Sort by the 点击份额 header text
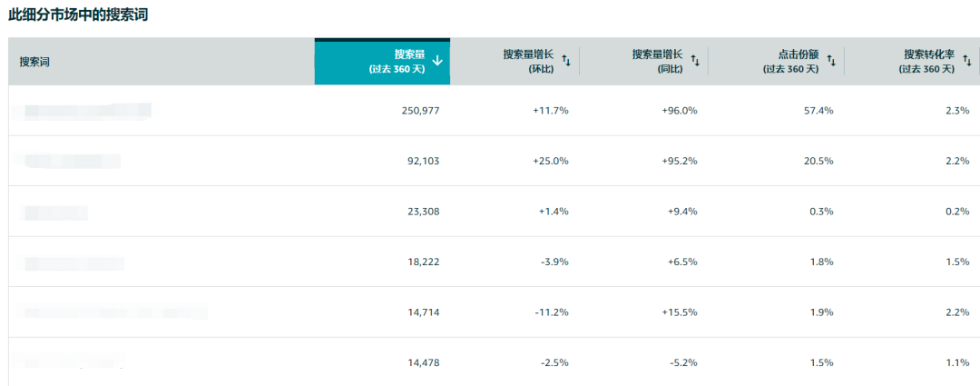This screenshot has width=980, height=386. coord(791,61)
